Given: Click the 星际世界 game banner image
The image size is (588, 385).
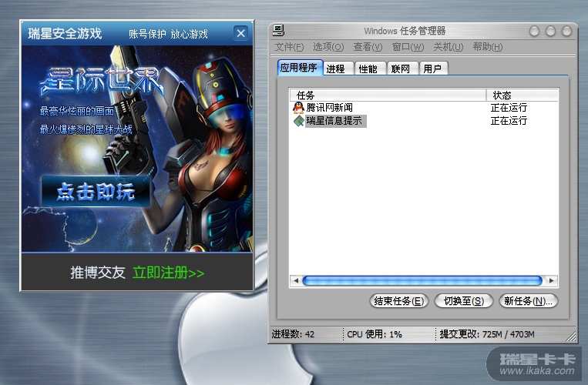Looking at the screenshot, I should 137,149.
